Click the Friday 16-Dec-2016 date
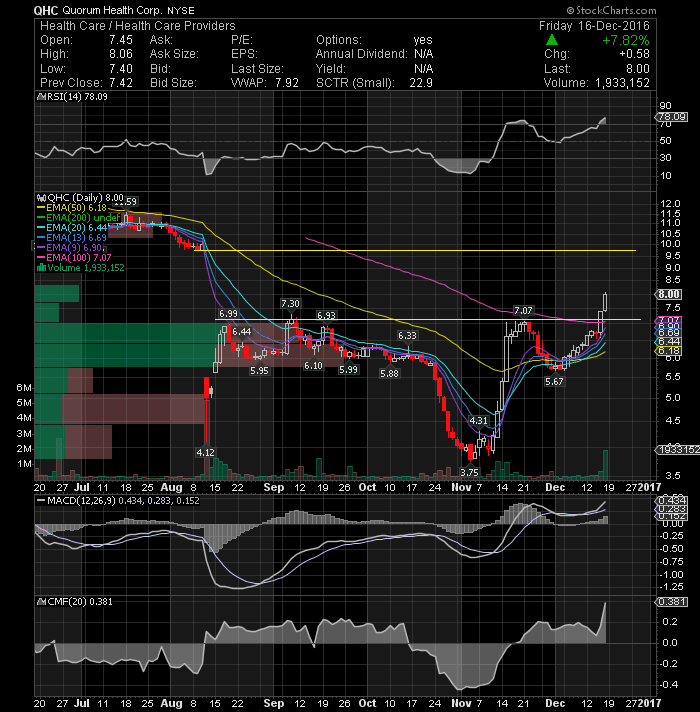 pos(594,26)
